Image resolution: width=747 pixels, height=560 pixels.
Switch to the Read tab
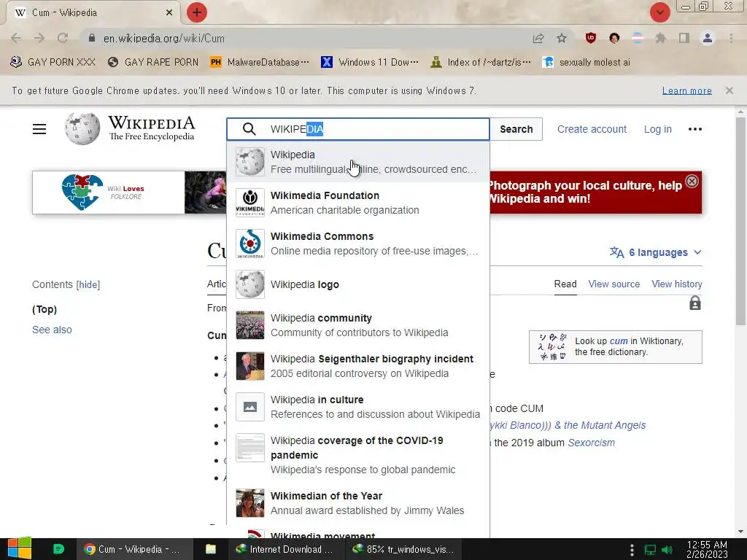[x=565, y=284]
